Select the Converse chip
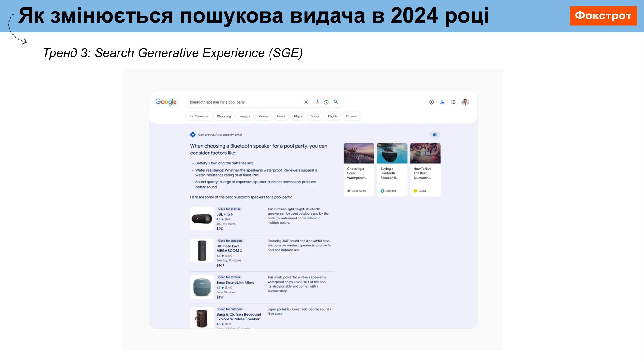The image size is (644, 362). (x=199, y=116)
